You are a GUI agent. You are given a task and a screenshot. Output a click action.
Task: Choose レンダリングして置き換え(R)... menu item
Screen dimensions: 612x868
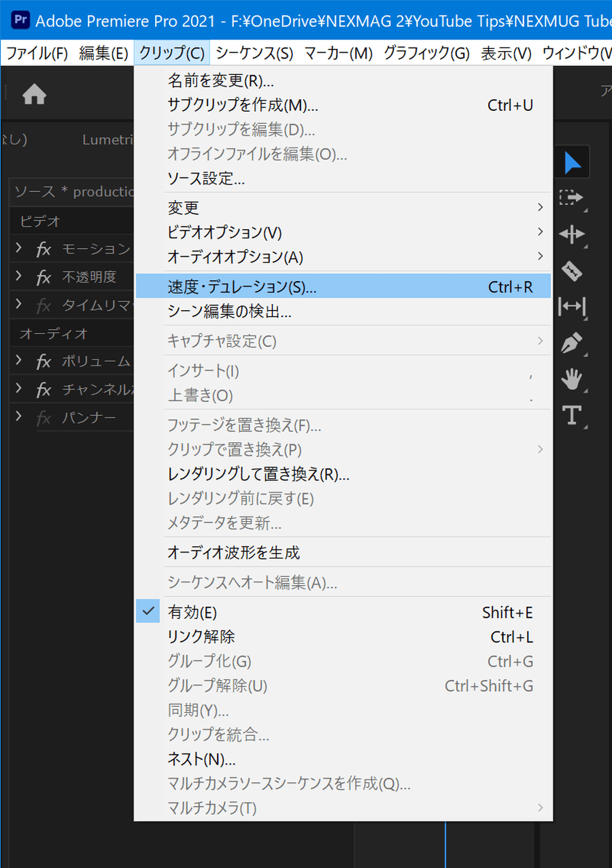pos(343,474)
